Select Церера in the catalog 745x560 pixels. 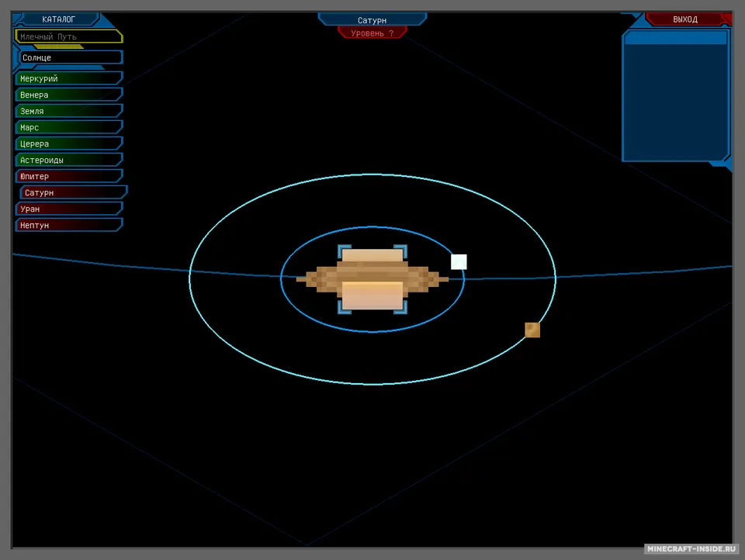pyautogui.click(x=69, y=143)
